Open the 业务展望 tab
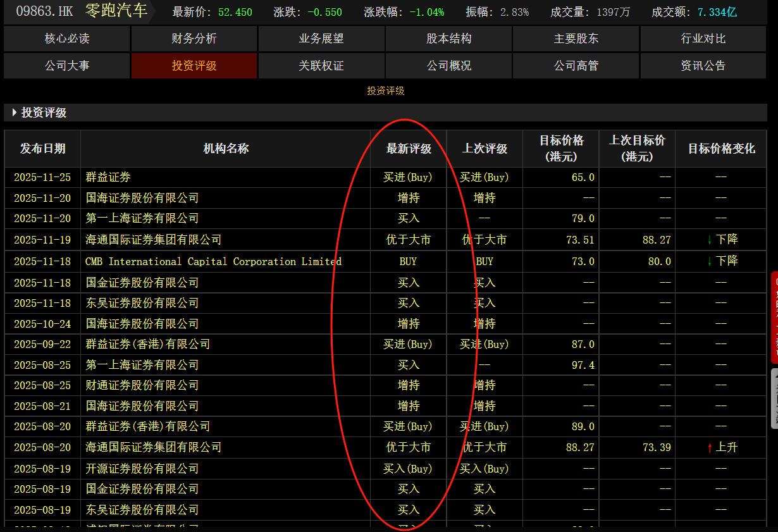The width and height of the screenshot is (778, 532). pyautogui.click(x=321, y=39)
